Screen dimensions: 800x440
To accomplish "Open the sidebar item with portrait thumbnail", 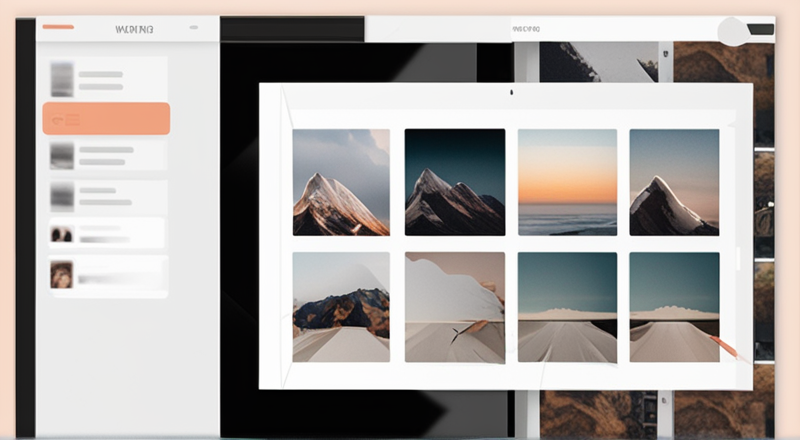I will click(x=108, y=276).
